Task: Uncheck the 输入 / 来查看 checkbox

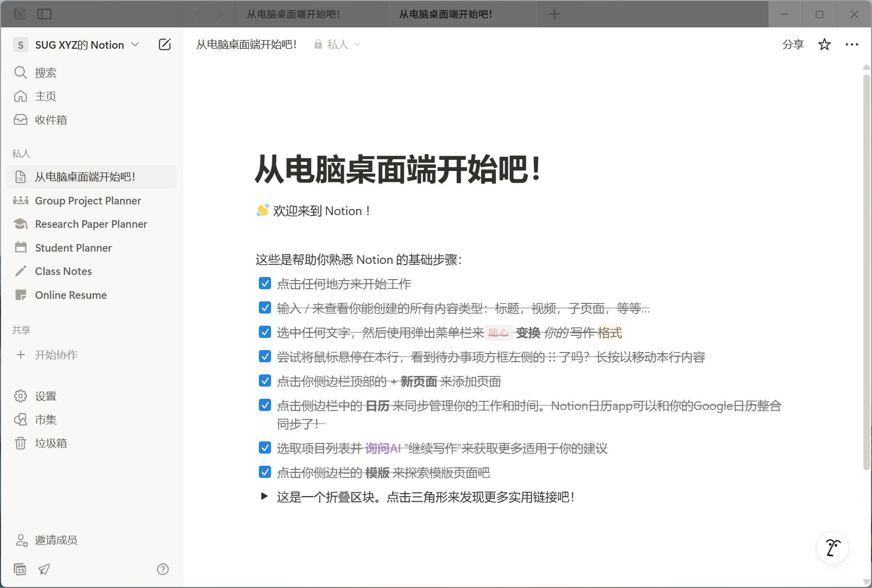Action: point(265,307)
